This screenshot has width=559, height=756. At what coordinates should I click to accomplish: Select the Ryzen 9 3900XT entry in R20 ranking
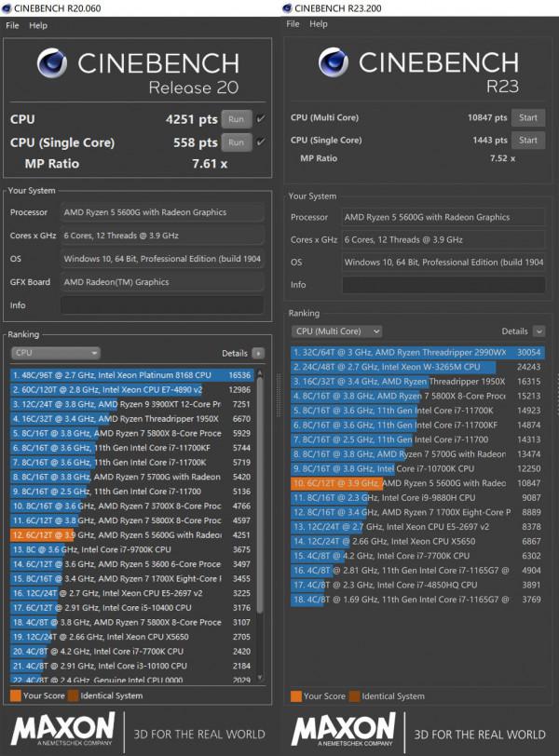click(x=130, y=405)
